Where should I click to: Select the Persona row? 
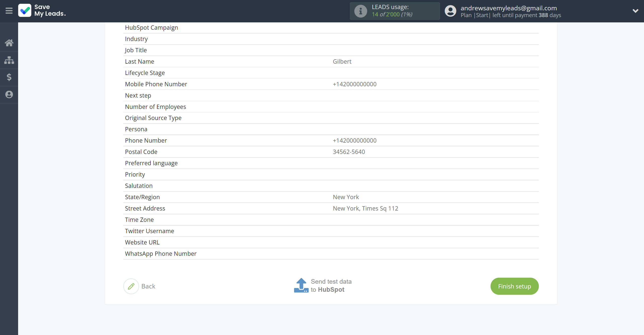[331, 129]
